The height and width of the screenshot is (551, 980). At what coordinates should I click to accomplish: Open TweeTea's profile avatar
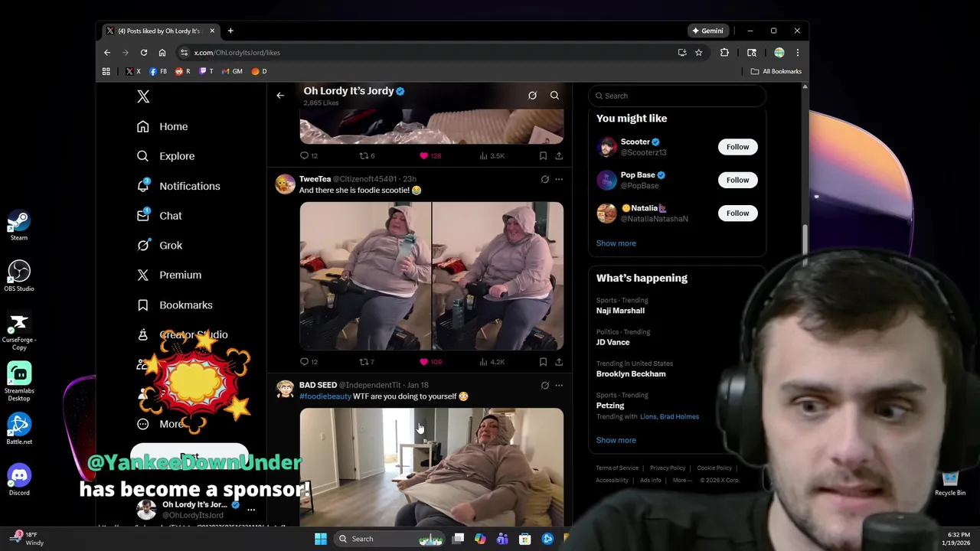pos(285,184)
